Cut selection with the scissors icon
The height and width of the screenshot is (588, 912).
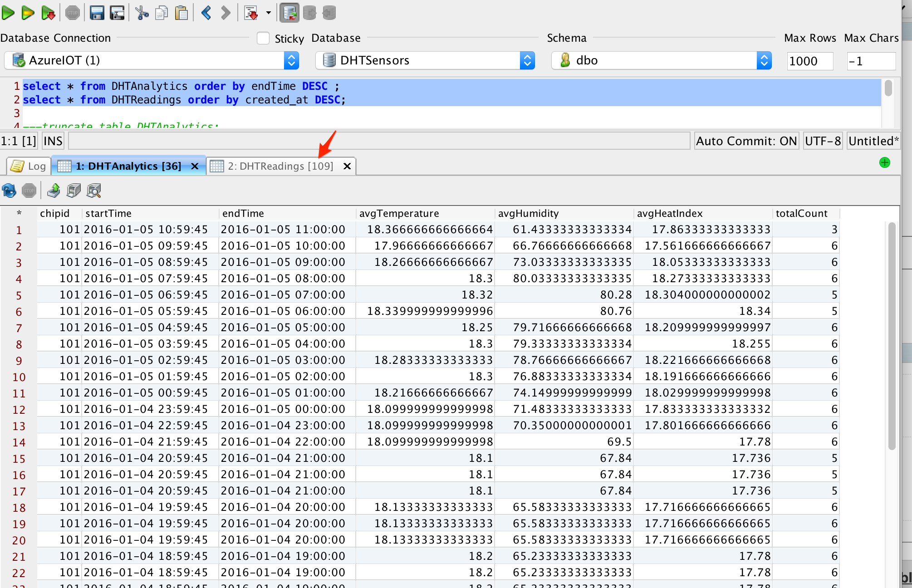tap(142, 13)
